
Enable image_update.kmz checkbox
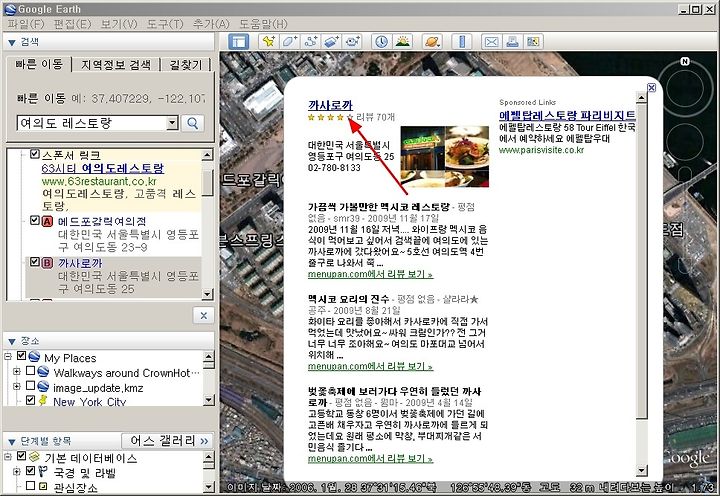coord(30,385)
